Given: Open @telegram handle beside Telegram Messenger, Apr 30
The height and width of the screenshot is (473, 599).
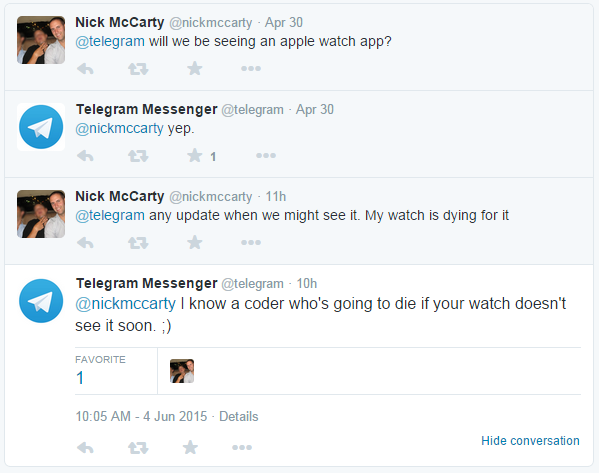Looking at the screenshot, I should coord(253,110).
